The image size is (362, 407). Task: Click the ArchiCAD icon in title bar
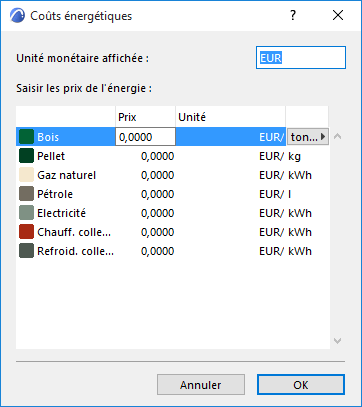17,16
